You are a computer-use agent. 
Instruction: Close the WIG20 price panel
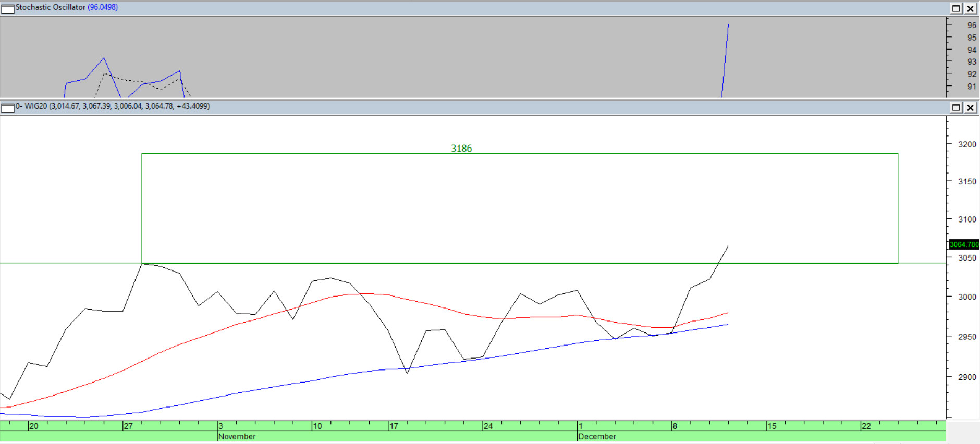(970, 107)
